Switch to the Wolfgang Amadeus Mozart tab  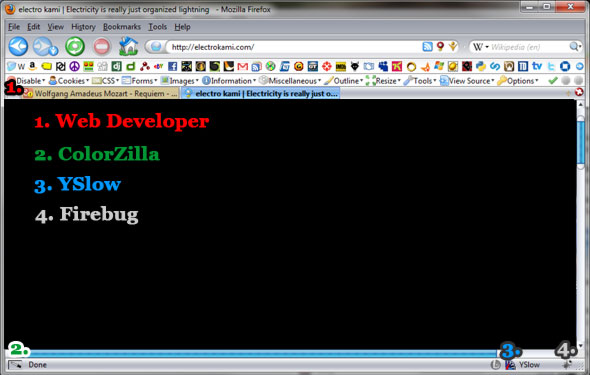point(100,93)
